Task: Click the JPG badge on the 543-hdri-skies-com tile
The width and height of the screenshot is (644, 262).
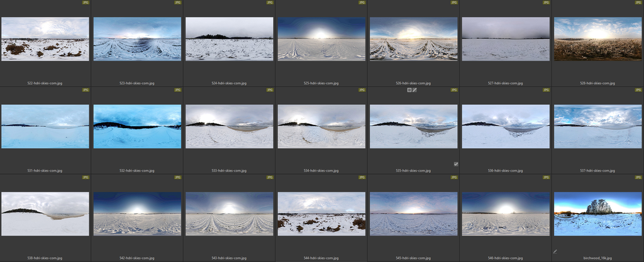Action: pyautogui.click(x=270, y=177)
